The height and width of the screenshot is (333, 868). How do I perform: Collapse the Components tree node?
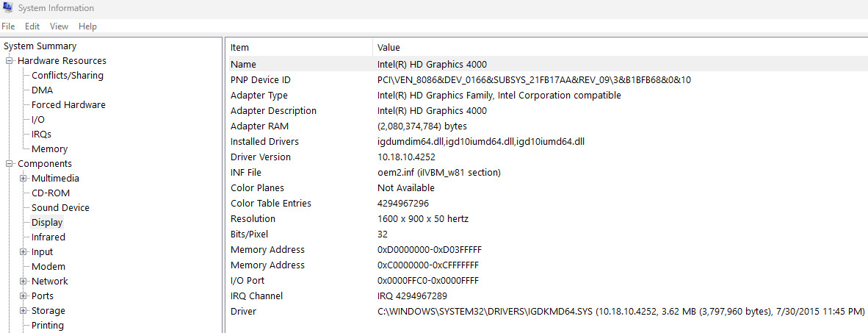[x=9, y=164]
